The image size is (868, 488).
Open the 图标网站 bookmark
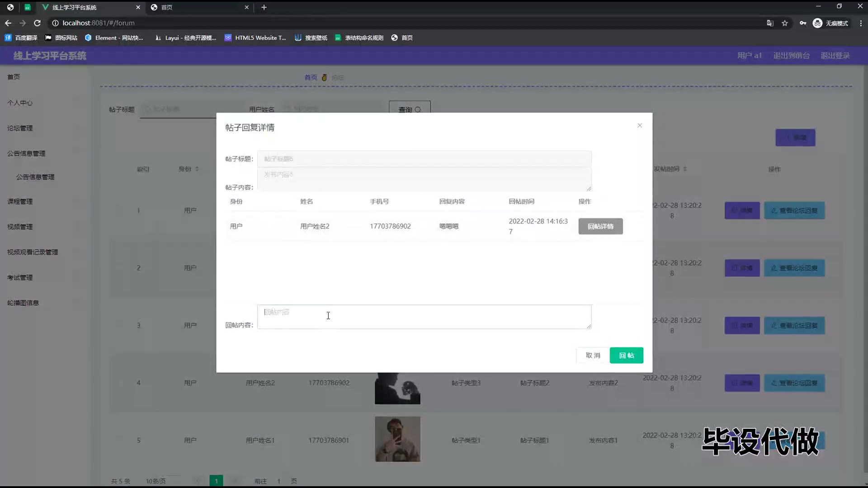(x=61, y=38)
